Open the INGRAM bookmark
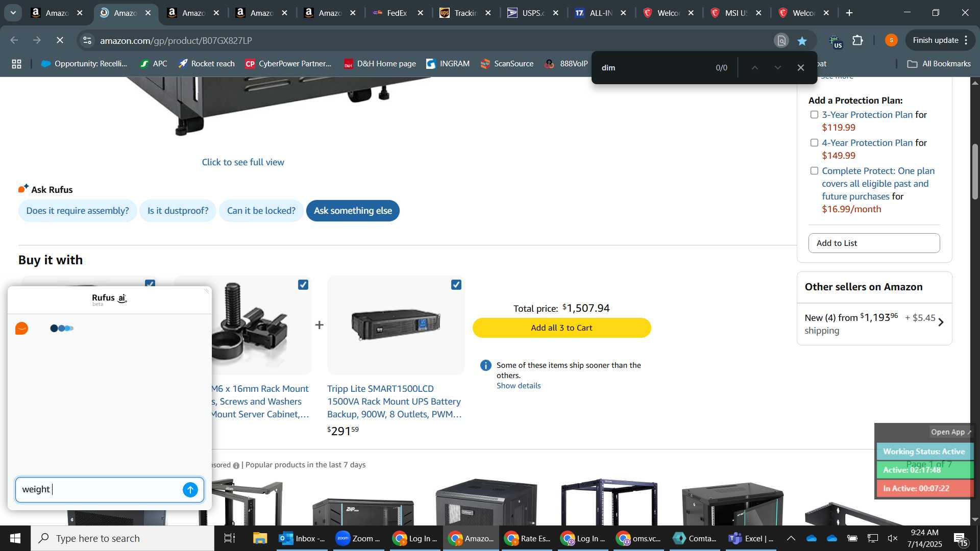The width and height of the screenshot is (980, 551). [448, 64]
